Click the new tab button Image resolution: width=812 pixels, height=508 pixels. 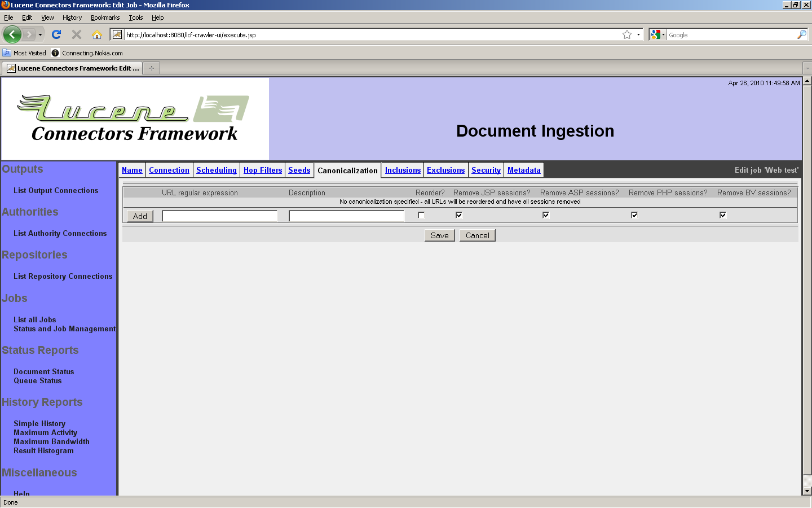tap(151, 68)
